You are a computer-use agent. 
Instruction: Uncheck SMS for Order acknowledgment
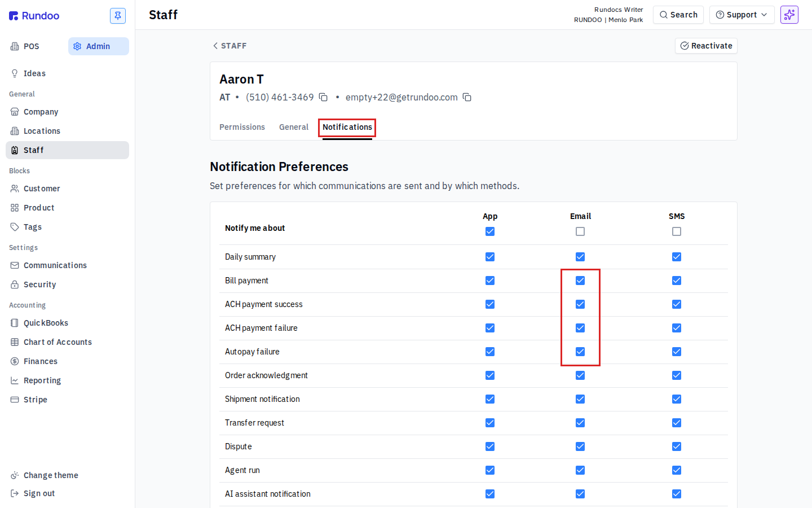[x=677, y=375]
